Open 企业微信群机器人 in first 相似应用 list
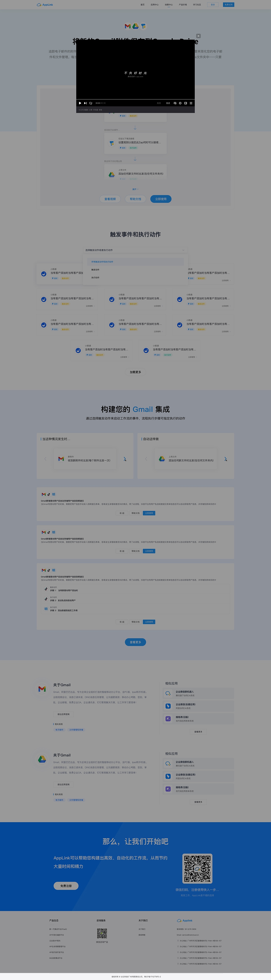 click(x=198, y=693)
